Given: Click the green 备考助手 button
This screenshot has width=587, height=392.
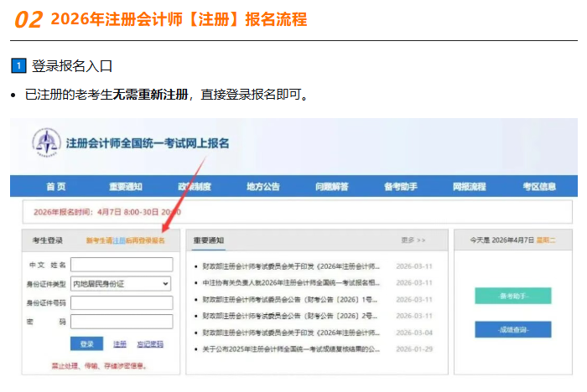Looking at the screenshot, I should pos(512,296).
